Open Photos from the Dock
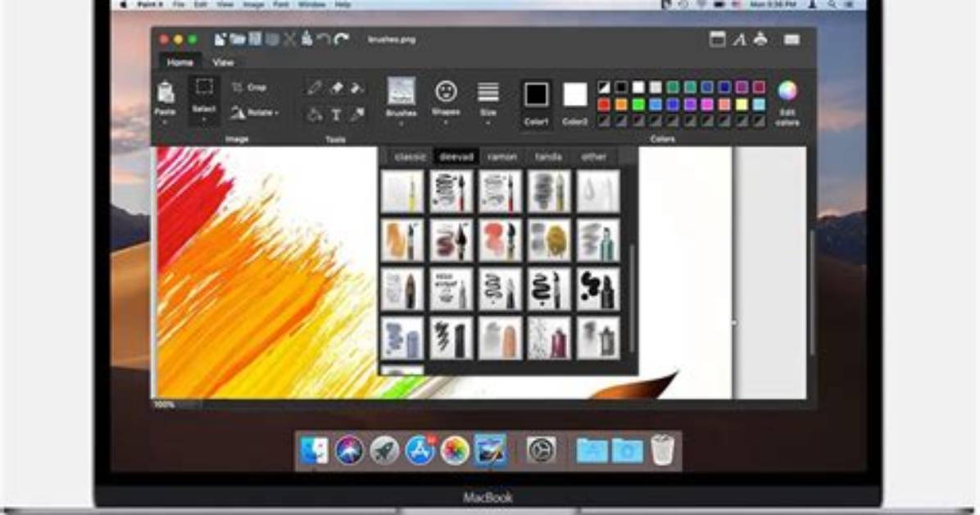Image resolution: width=980 pixels, height=515 pixels. coord(455,450)
